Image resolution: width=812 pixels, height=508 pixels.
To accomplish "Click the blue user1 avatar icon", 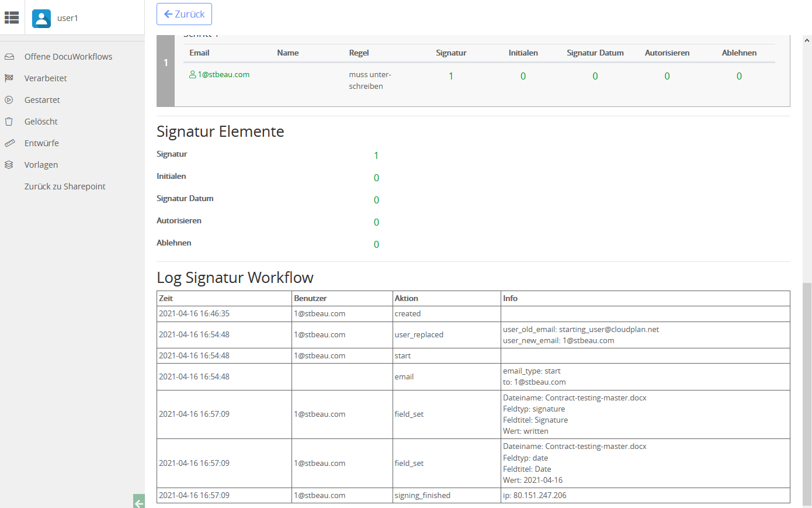I will click(x=41, y=18).
